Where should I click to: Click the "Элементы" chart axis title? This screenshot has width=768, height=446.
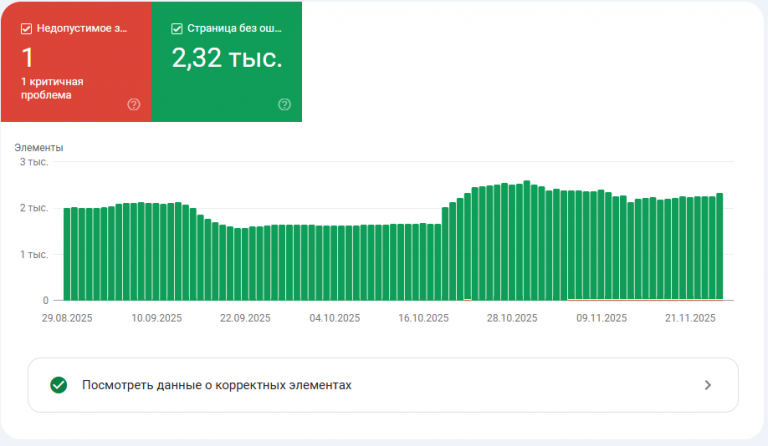[x=39, y=147]
